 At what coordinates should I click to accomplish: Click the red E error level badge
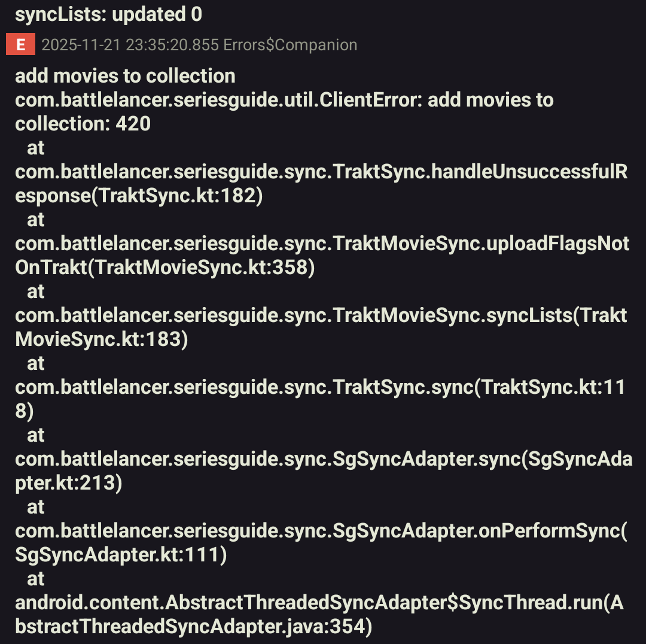tap(21, 45)
